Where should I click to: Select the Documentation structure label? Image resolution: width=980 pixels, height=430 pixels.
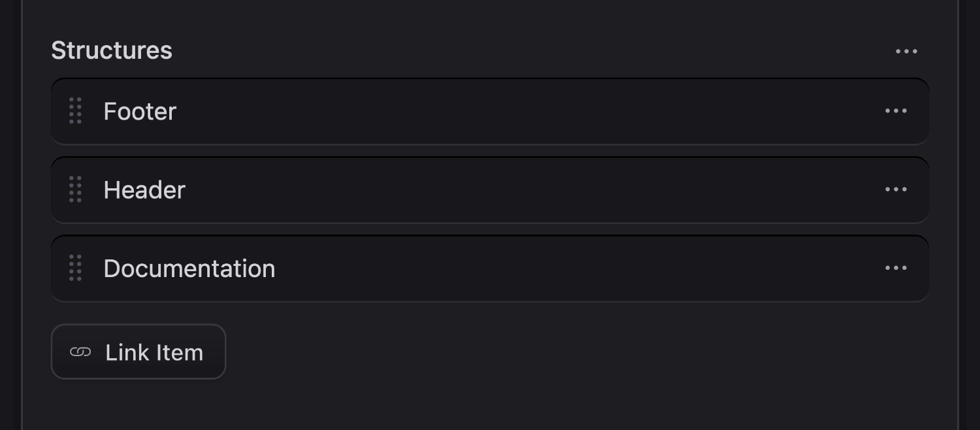click(189, 269)
